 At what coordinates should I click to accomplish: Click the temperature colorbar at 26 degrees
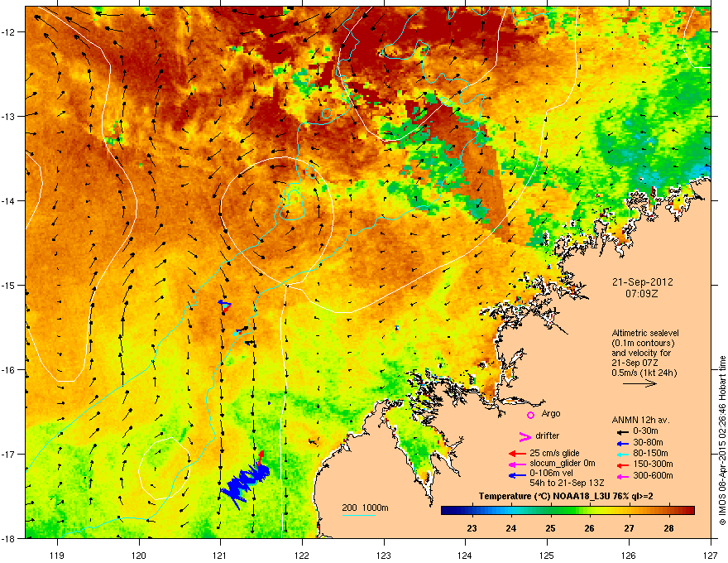click(589, 511)
